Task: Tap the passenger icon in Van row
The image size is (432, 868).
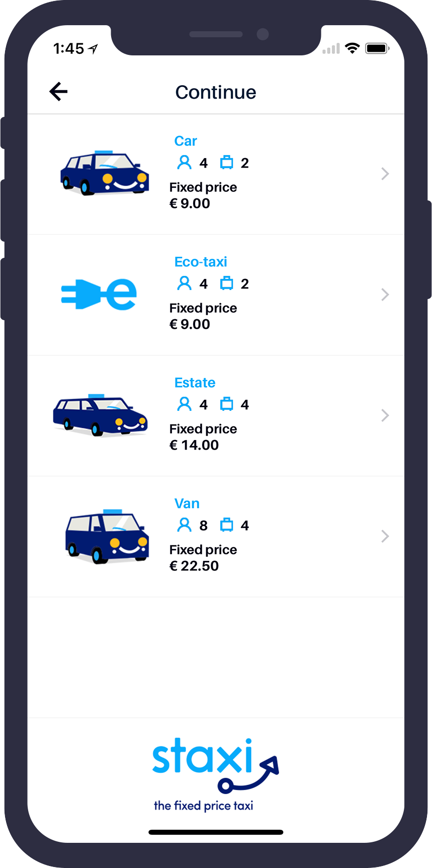Action: coord(185,525)
